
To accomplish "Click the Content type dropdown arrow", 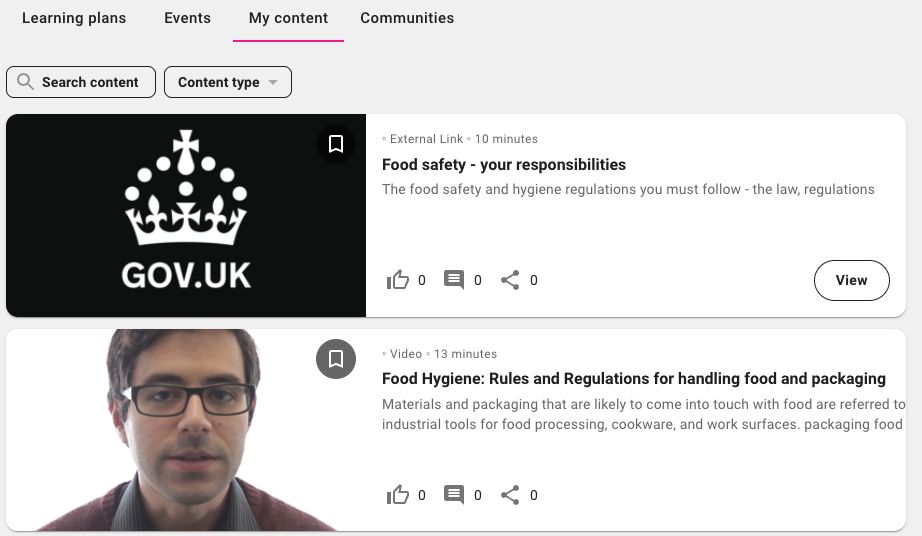I will point(273,83).
